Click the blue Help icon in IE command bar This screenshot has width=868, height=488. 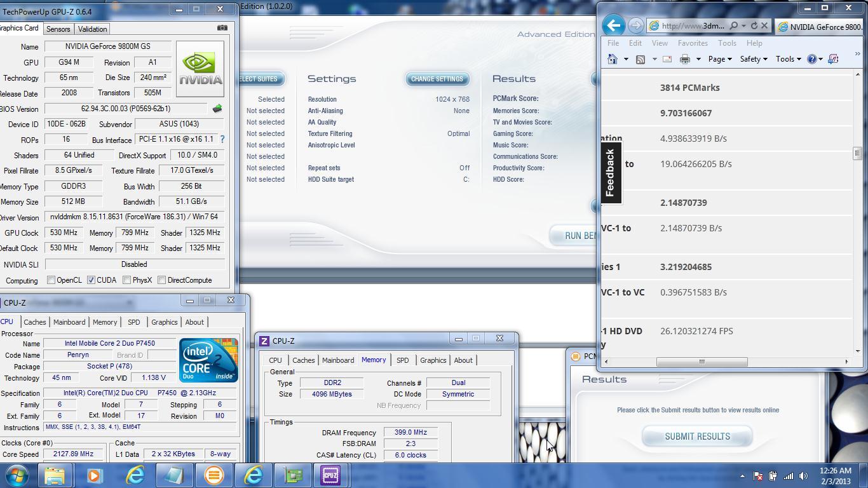pyautogui.click(x=811, y=59)
